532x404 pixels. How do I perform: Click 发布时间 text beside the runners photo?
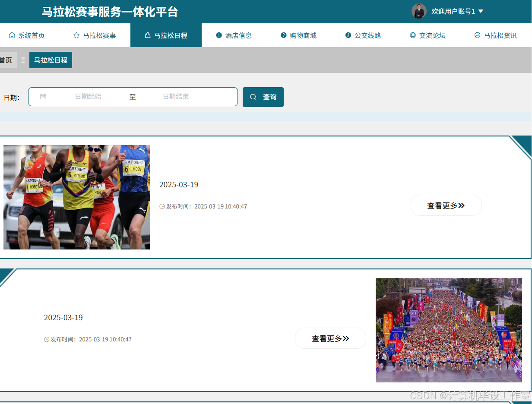pos(203,206)
